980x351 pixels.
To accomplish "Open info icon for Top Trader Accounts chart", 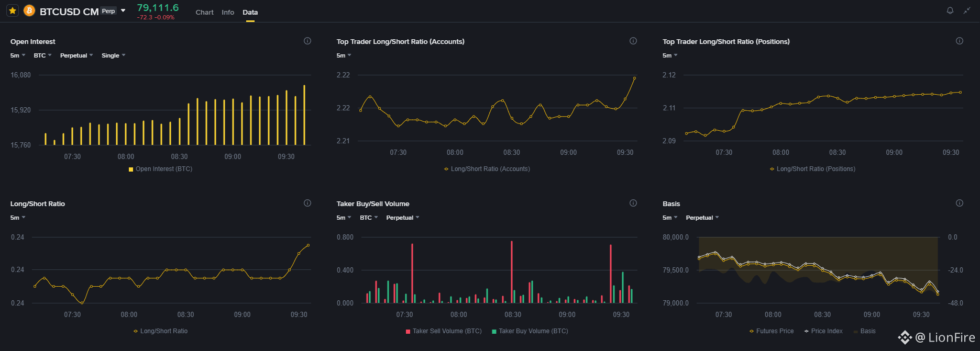I will pos(633,41).
